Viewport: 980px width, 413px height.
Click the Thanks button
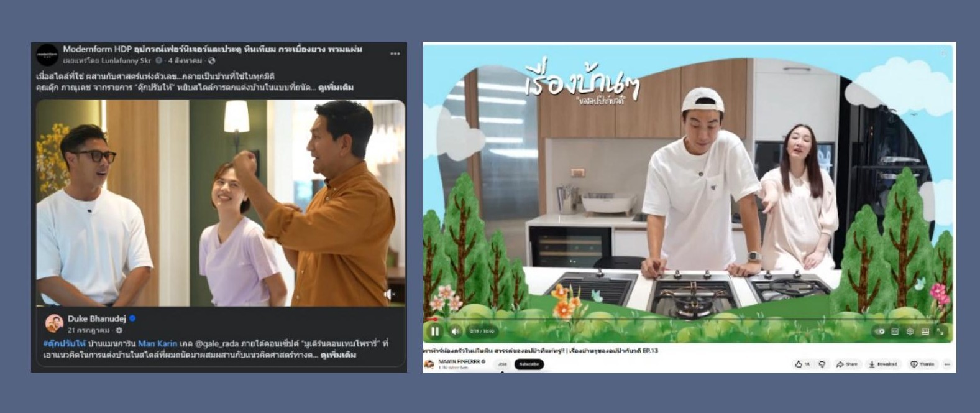tap(922, 364)
